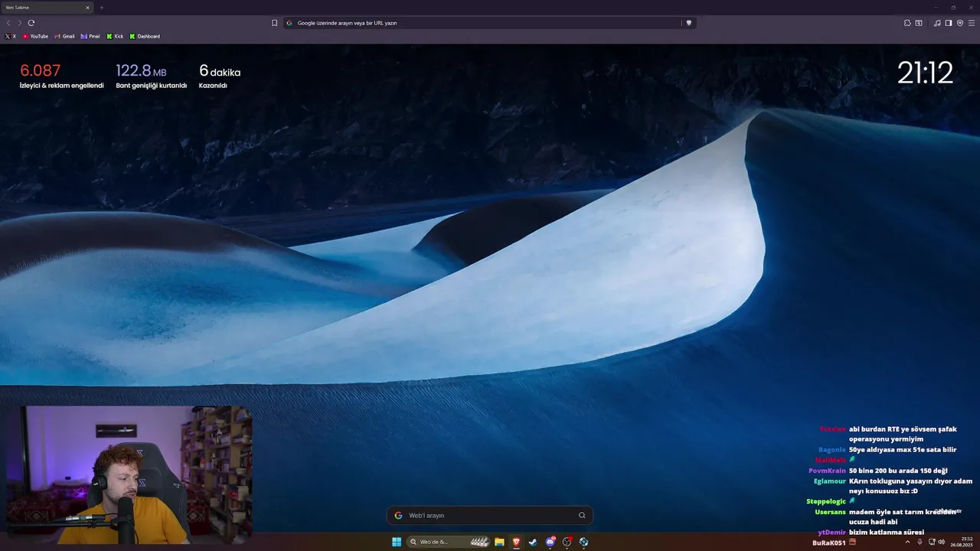
Task: Click the webcam overlay thumbnail
Action: 129,474
